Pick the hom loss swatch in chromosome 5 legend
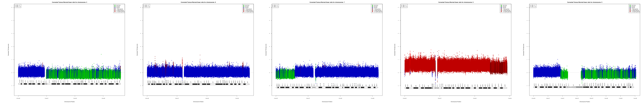 point(115,5)
